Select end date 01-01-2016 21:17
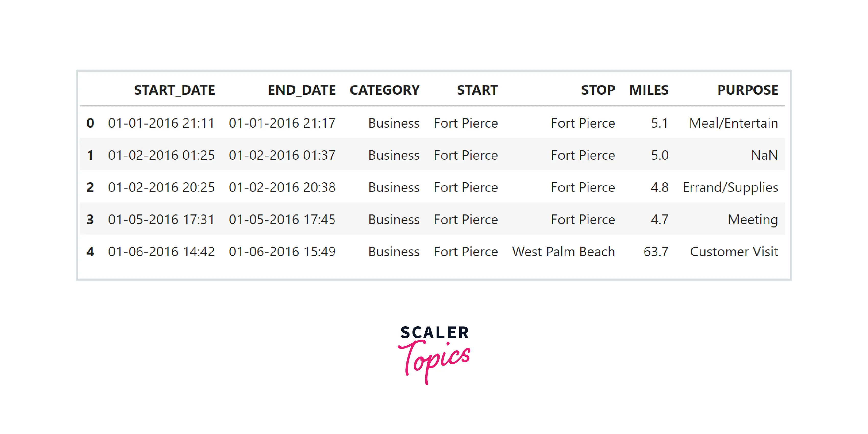 click(282, 123)
